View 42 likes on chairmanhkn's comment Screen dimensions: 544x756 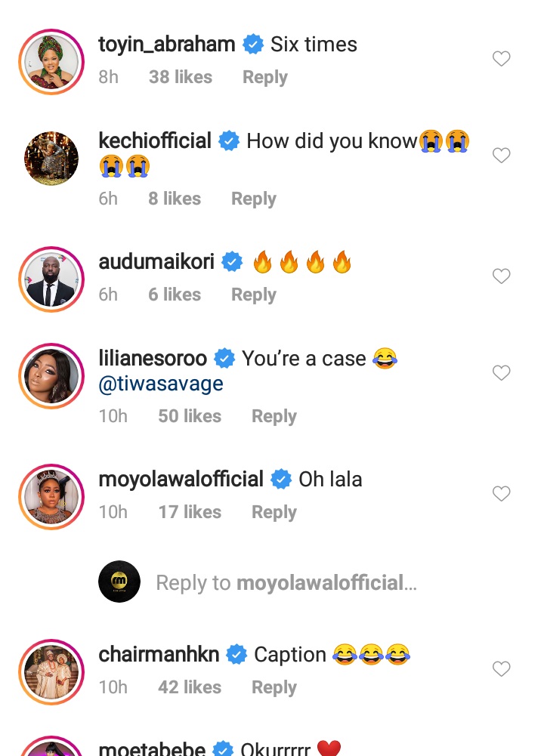tap(189, 687)
